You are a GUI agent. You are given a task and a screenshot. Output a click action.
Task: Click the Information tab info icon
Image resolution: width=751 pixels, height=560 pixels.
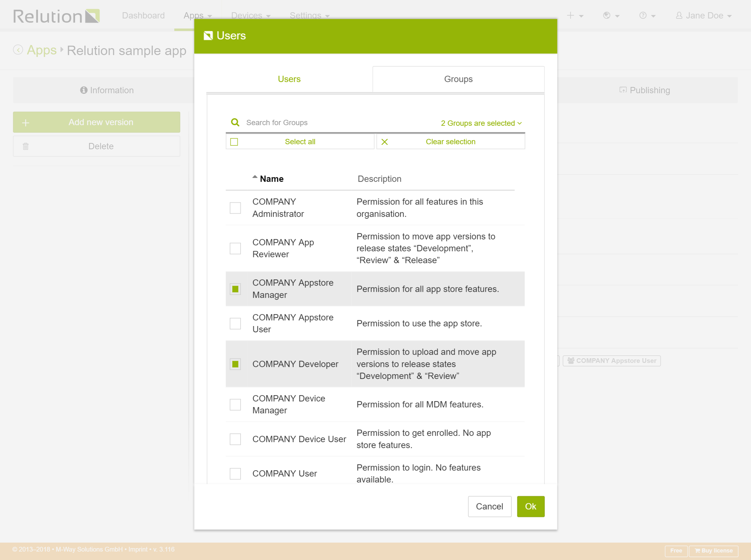click(84, 90)
